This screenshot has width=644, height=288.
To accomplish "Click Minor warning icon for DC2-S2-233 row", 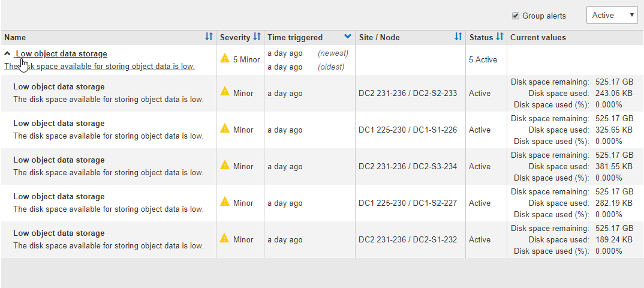I will click(x=225, y=92).
